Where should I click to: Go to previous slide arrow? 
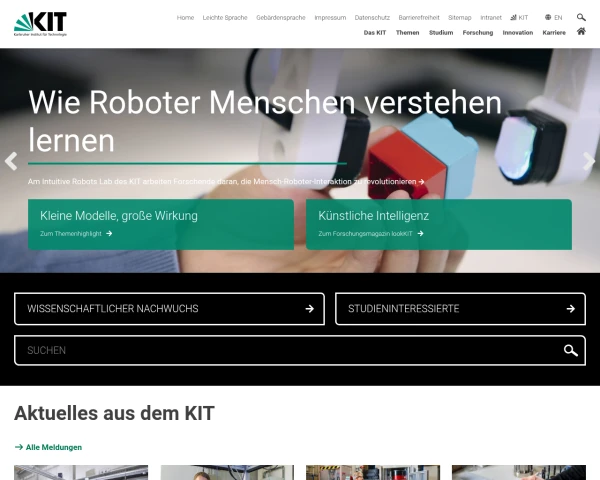coord(11,160)
